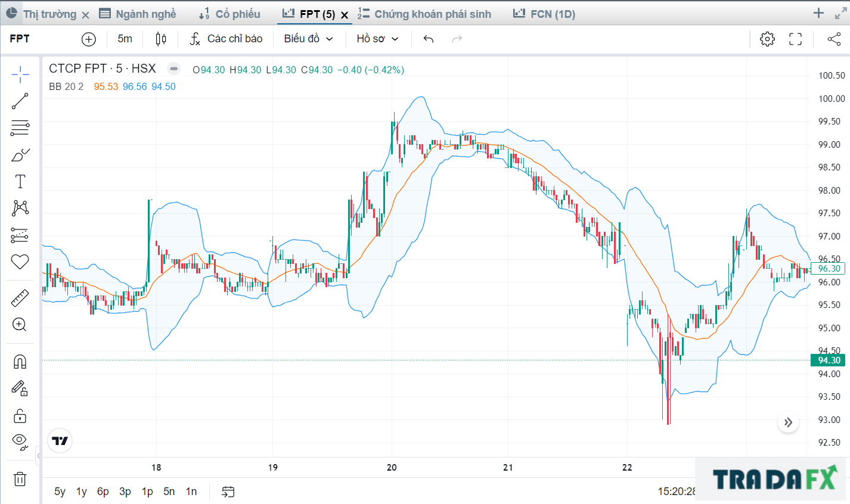
Task: Open the chart patterns tool
Action: [x=20, y=208]
